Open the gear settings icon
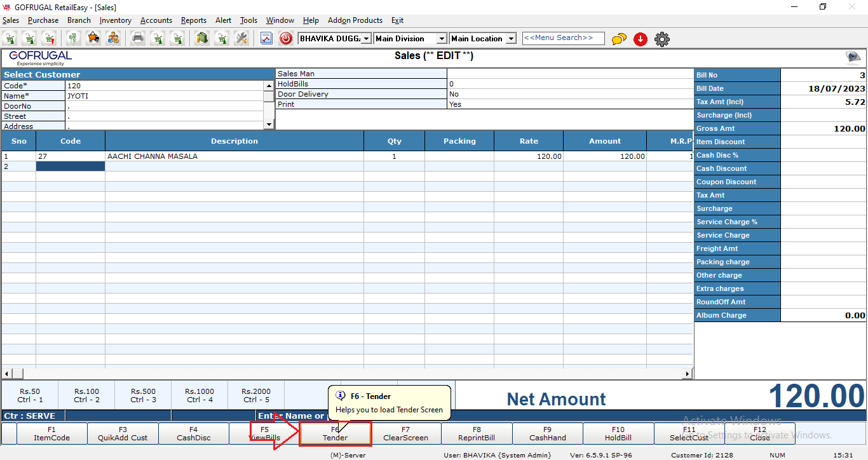The height and width of the screenshot is (460, 868). tap(662, 39)
